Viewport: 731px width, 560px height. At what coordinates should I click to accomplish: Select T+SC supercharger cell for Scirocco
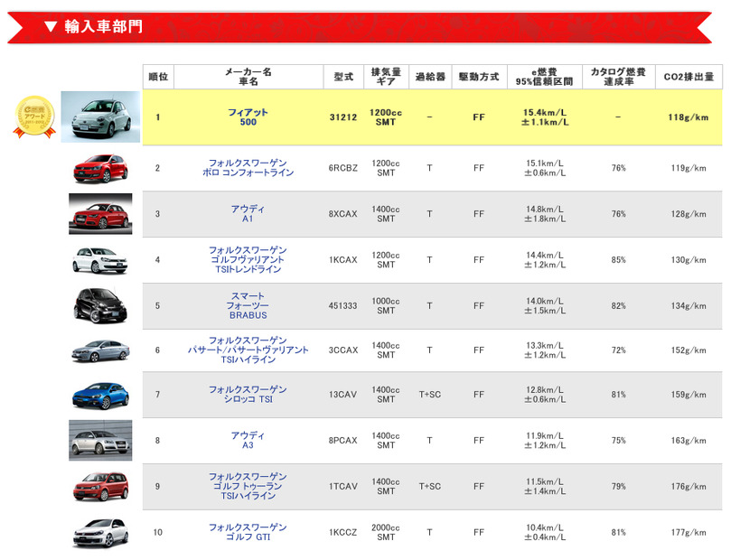click(x=430, y=395)
